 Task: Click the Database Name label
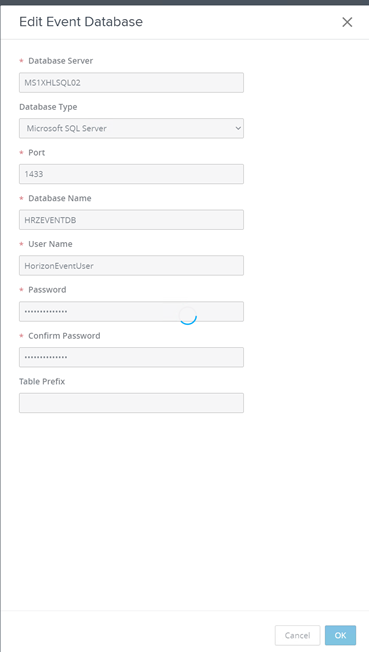click(60, 198)
